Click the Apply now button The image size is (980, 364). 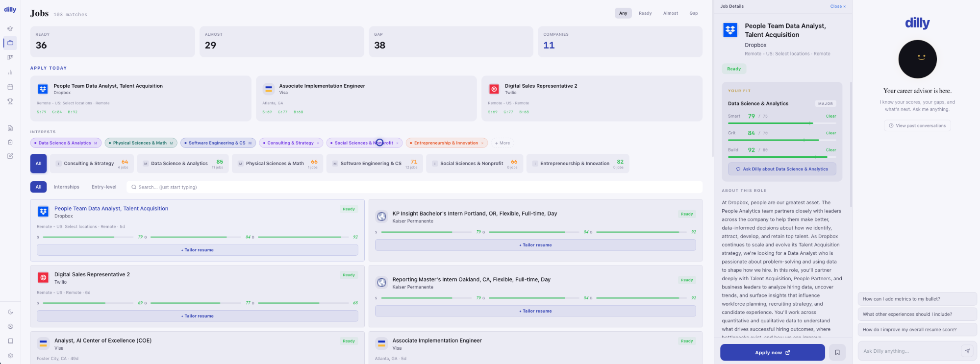pyautogui.click(x=772, y=352)
